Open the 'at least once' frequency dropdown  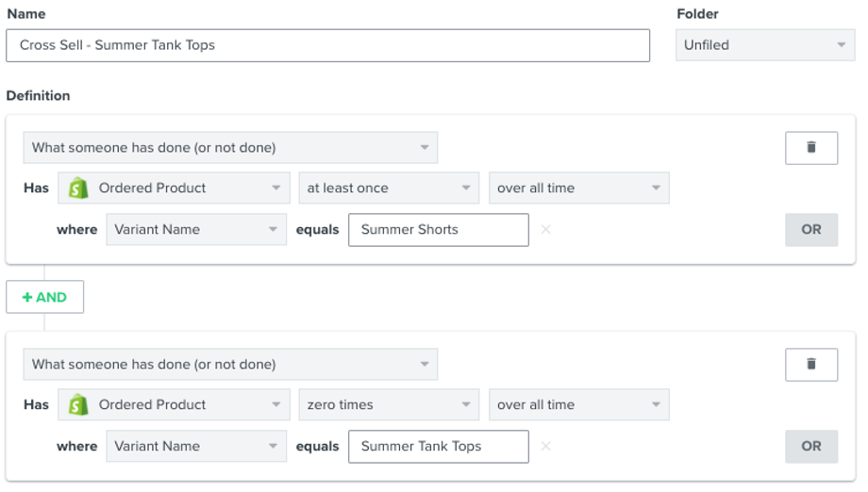389,189
